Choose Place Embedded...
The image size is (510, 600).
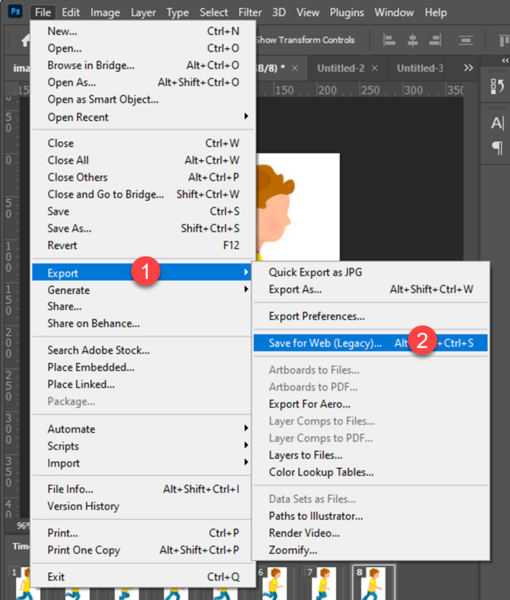(x=142, y=367)
